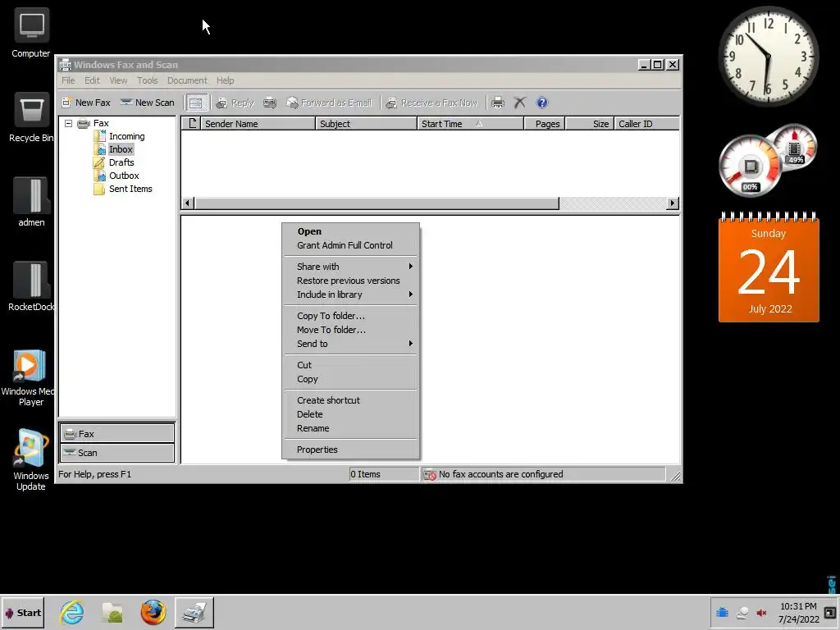Choose Delete in context menu
This screenshot has height=630, width=840.
click(x=350, y=414)
